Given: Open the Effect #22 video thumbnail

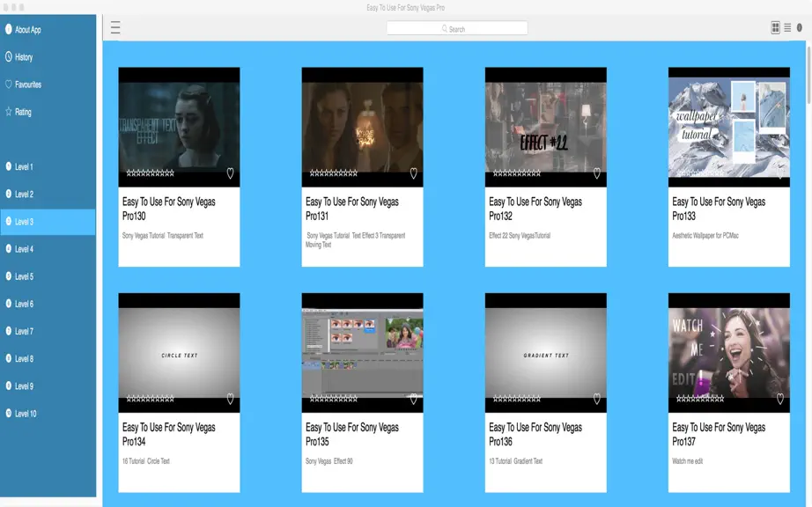Looking at the screenshot, I should pos(545,127).
